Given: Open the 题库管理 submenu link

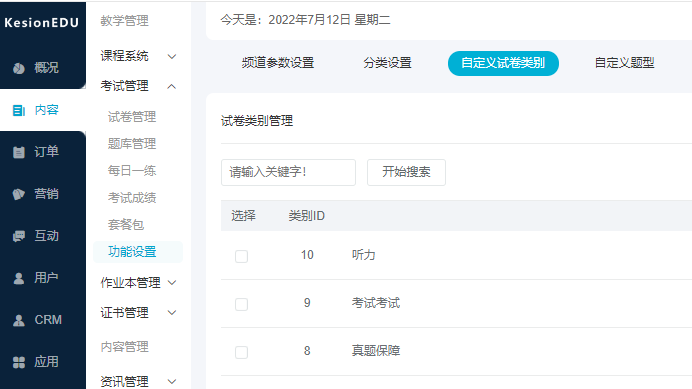Looking at the screenshot, I should pyautogui.click(x=132, y=144).
